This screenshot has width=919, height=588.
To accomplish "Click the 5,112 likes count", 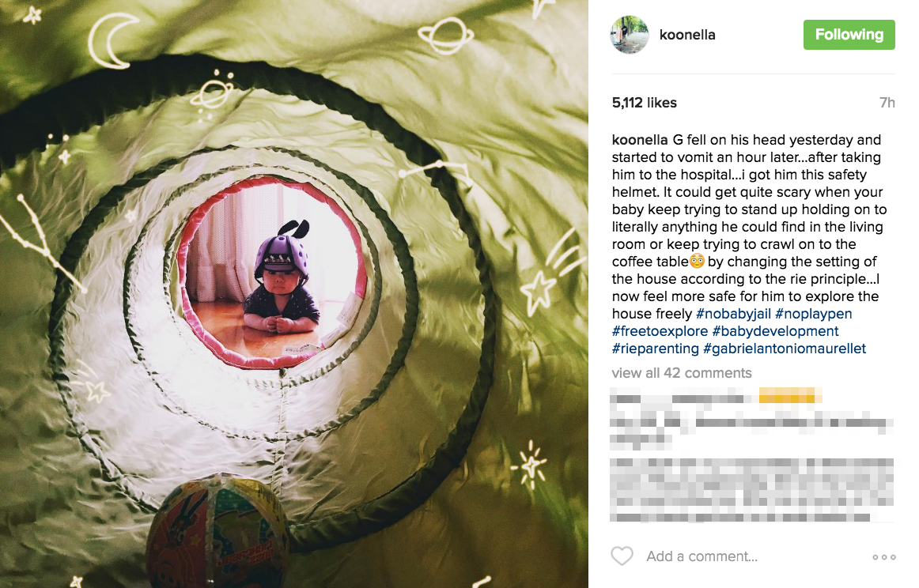I will click(644, 103).
